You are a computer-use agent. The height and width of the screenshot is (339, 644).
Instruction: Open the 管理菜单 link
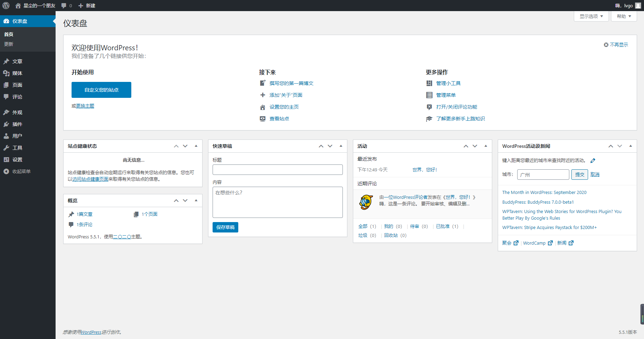coord(446,95)
